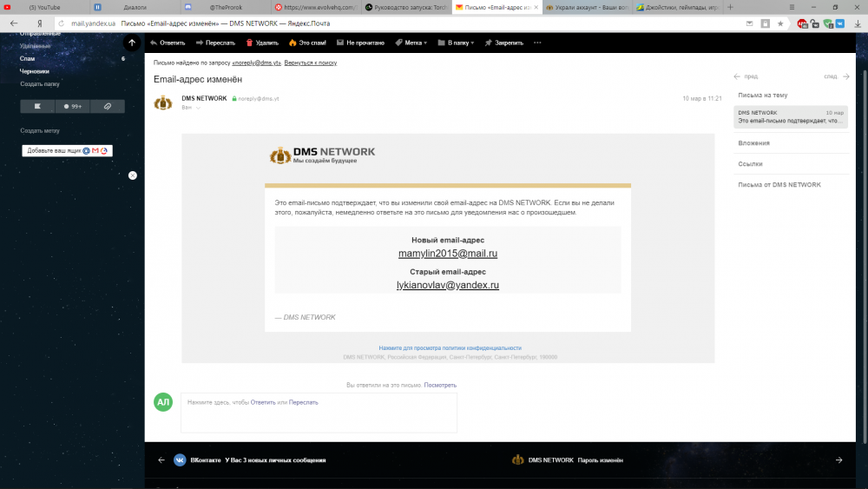
Task: Expand recipient details arrow next to Вам
Action: click(x=197, y=108)
